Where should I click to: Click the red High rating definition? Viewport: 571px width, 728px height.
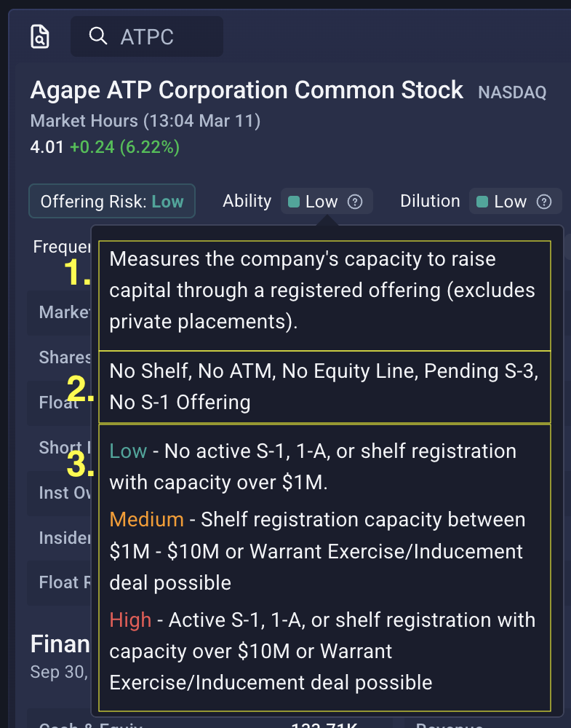322,651
